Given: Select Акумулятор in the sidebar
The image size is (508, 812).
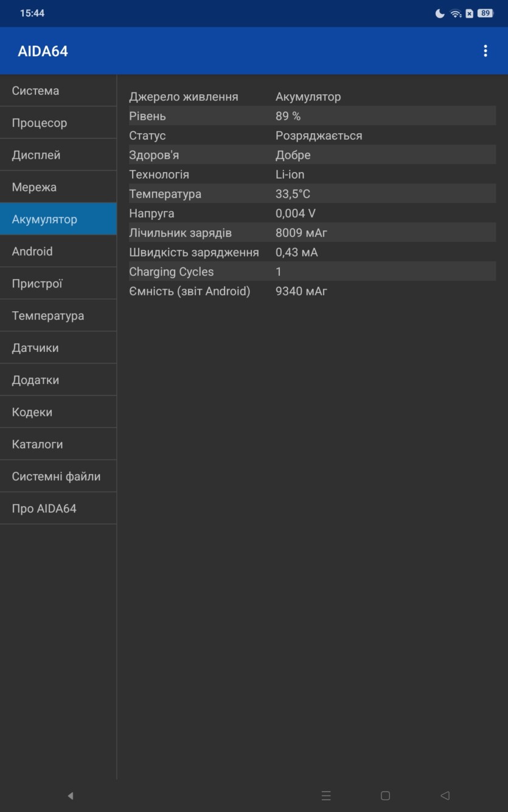Looking at the screenshot, I should [x=58, y=219].
